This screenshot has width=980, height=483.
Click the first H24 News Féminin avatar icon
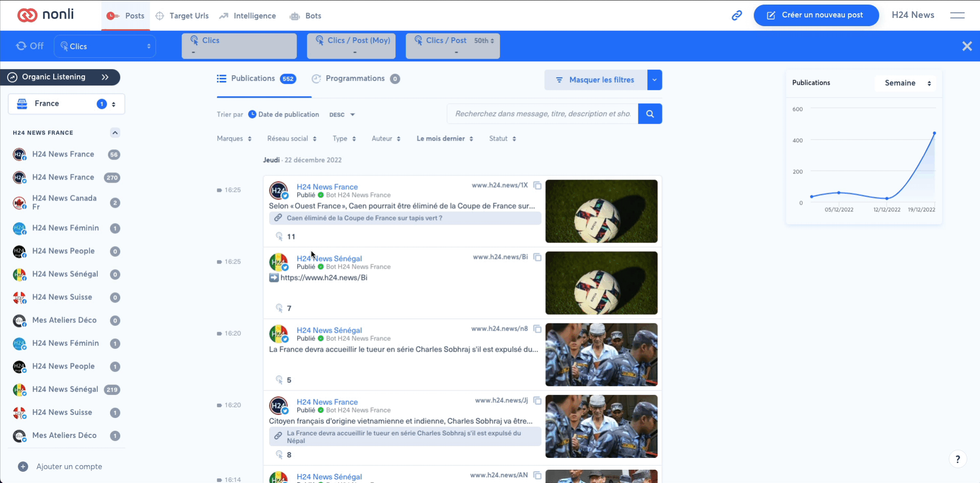coord(19,228)
